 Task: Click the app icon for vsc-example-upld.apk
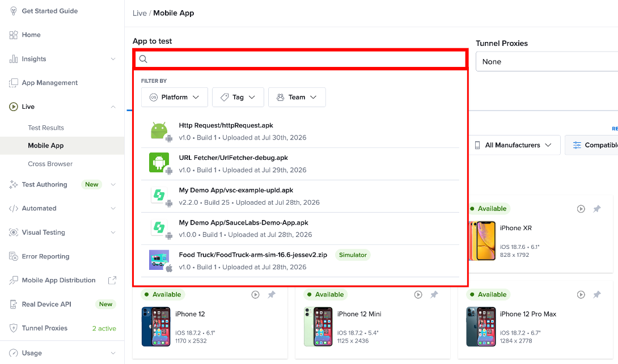[x=159, y=196]
